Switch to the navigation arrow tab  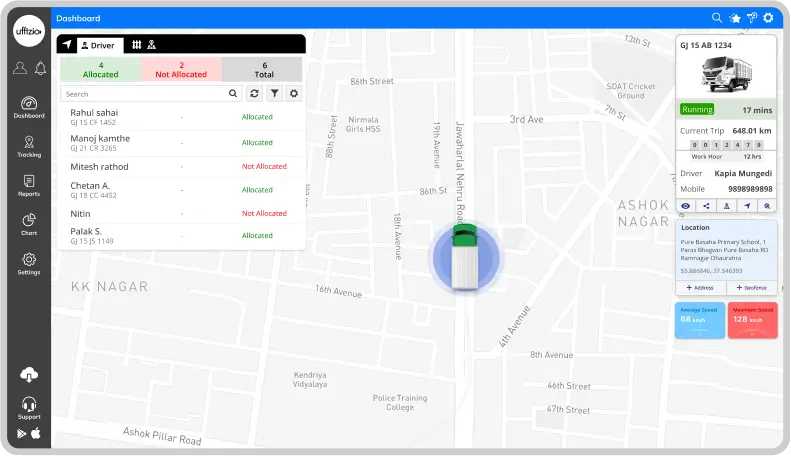67,45
